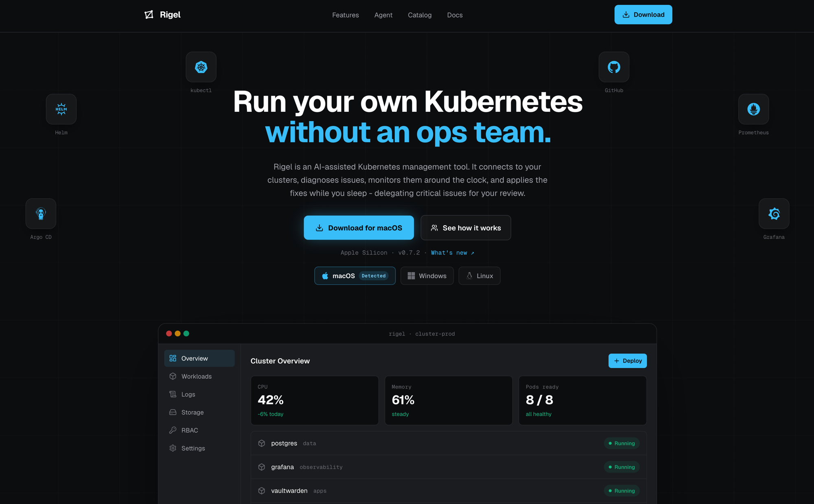Open the Catalog nav item
The image size is (814, 504).
[420, 15]
